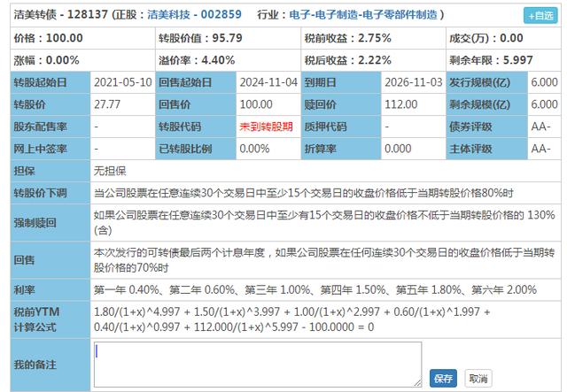
Task: Click the 赎回价 header cell
Action: click(341, 104)
